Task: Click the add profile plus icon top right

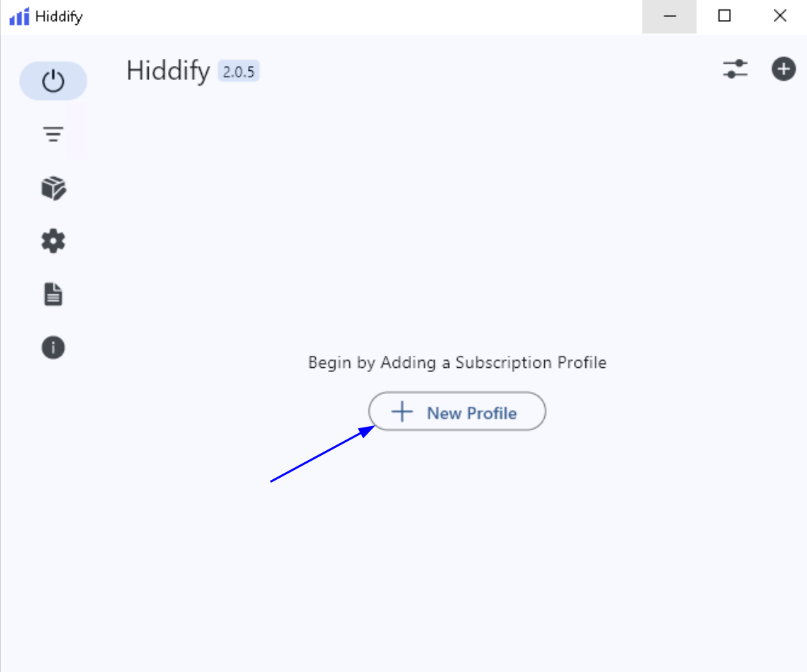Action: (x=783, y=69)
